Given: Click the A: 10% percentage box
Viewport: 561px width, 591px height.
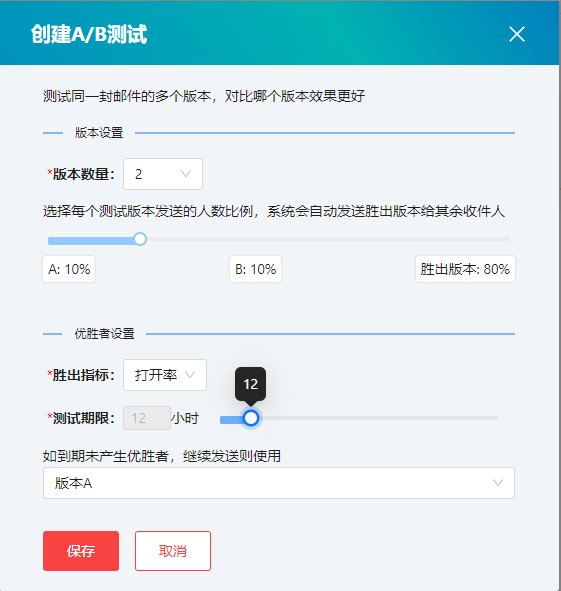Looking at the screenshot, I should 69,269.
